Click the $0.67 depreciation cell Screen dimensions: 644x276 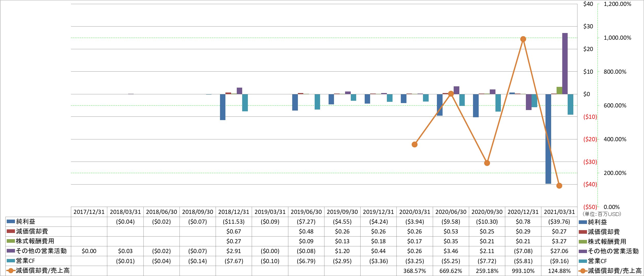coord(234,231)
